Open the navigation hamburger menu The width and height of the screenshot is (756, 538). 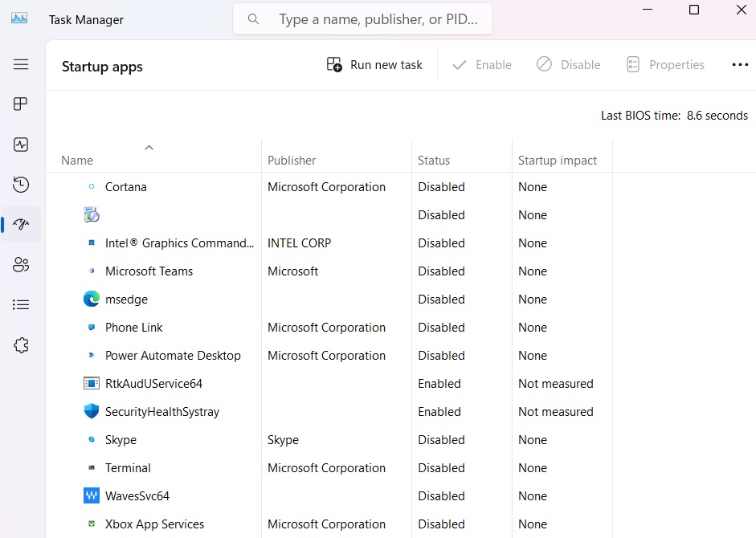21,64
